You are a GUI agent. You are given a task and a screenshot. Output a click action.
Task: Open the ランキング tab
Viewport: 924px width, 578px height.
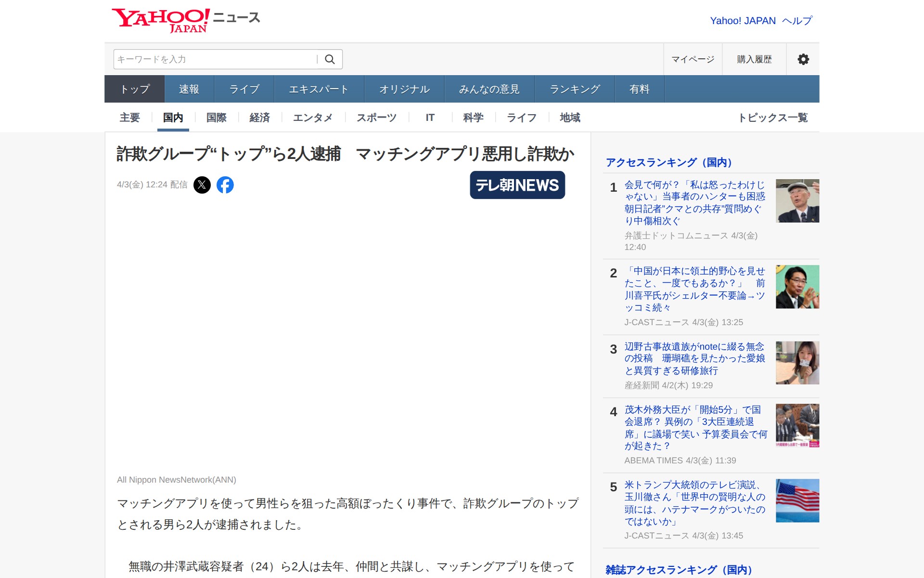[575, 89]
